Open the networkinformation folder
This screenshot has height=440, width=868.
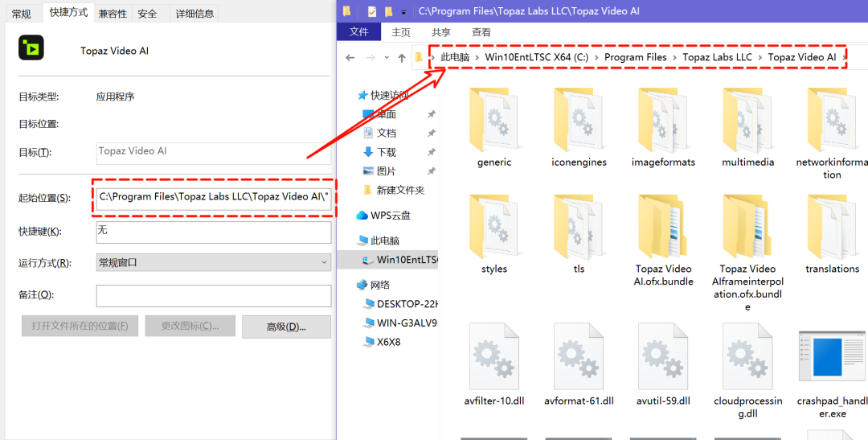coord(832,134)
